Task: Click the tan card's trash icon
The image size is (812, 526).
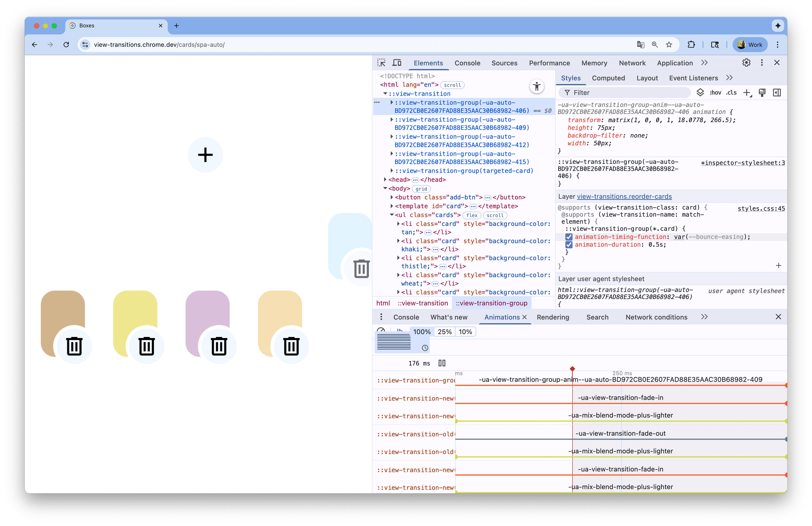Action: [74, 346]
